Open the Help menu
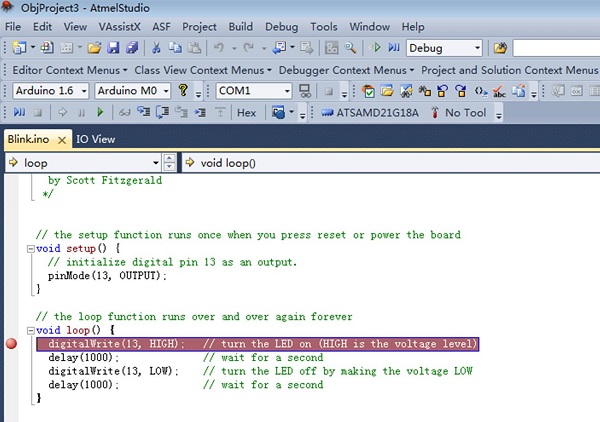The height and width of the screenshot is (422, 600). click(413, 27)
